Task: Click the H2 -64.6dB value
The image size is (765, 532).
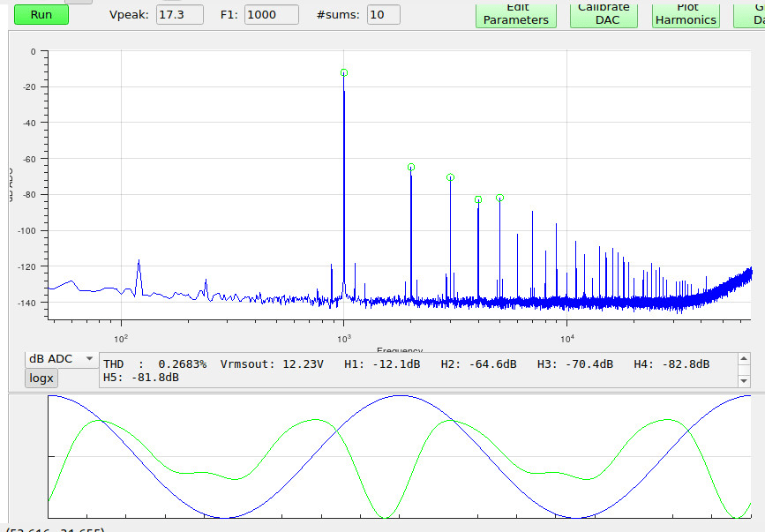Action: 478,364
